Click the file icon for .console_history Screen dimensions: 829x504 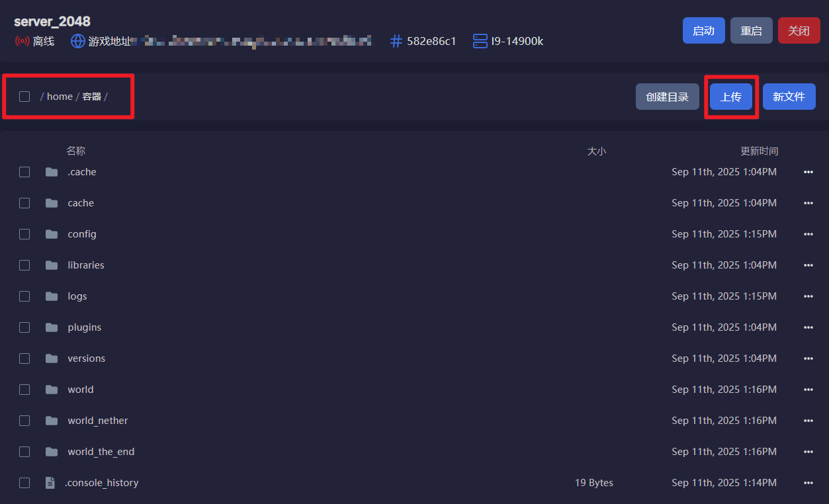(50, 483)
